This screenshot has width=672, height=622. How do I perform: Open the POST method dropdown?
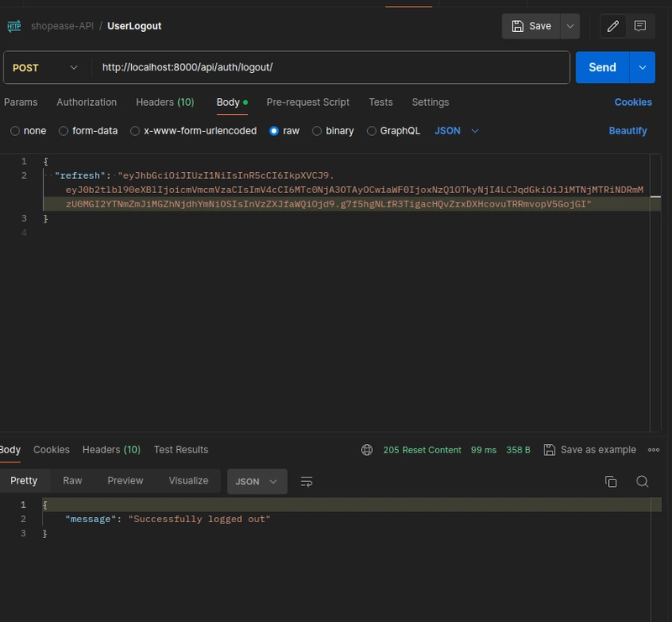click(x=45, y=68)
